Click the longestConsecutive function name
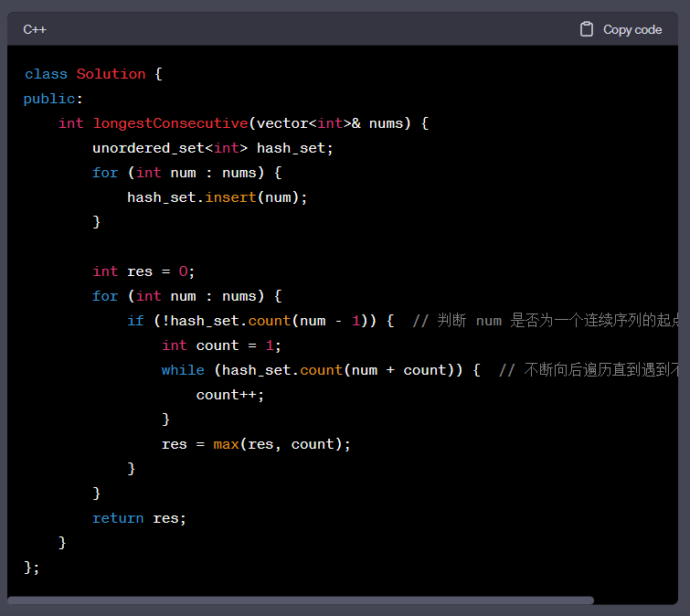This screenshot has width=690, height=616. point(170,123)
